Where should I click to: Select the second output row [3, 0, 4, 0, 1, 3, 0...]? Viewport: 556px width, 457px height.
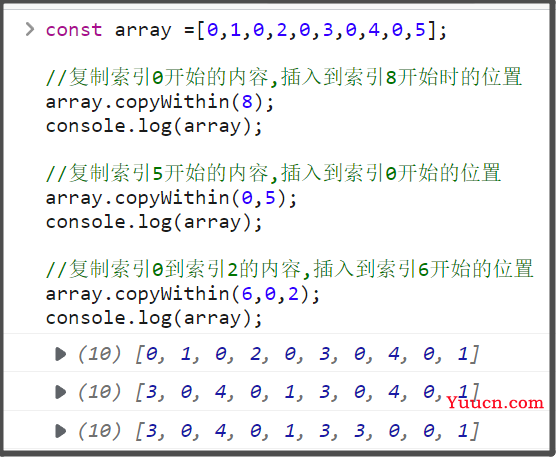click(276, 391)
